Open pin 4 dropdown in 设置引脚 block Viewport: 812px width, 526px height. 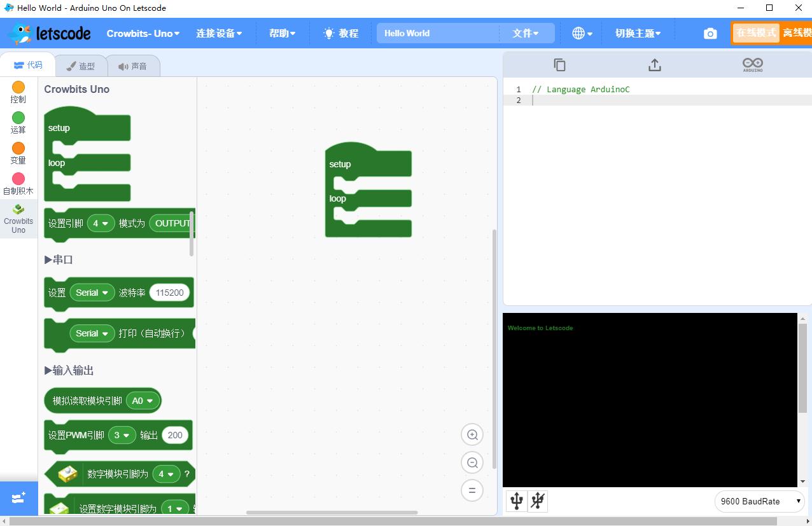point(101,223)
